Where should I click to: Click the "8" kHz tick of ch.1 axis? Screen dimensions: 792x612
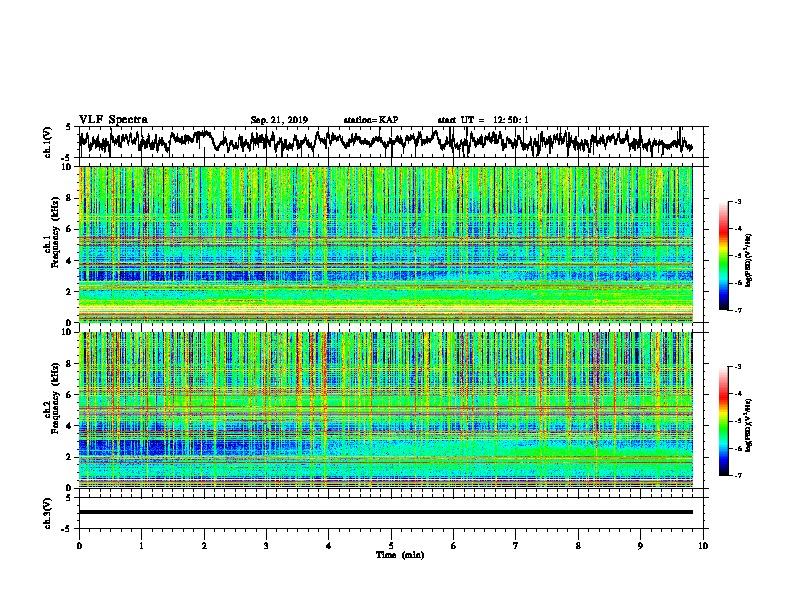tap(71, 198)
